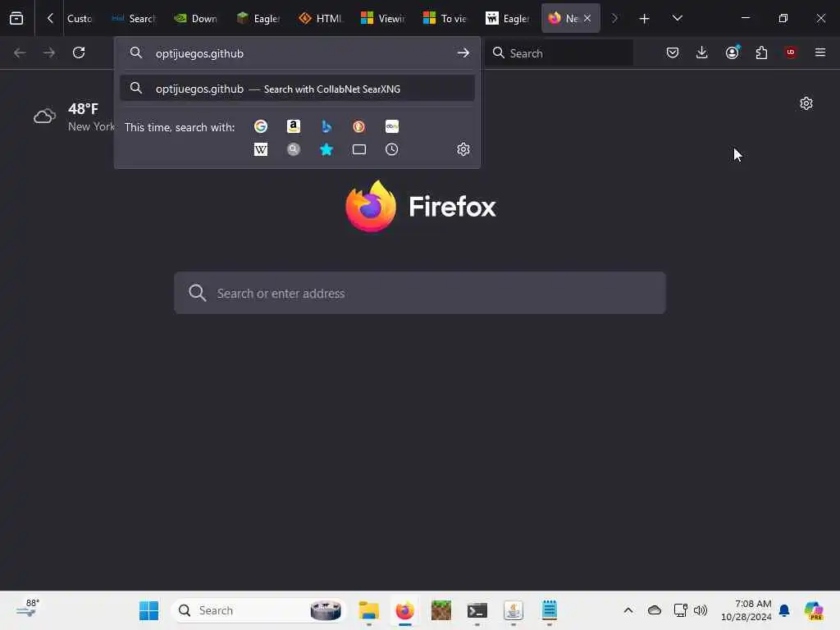Screen dimensions: 840x630
Task: Open Notepad from the taskbar
Action: pos(550,610)
